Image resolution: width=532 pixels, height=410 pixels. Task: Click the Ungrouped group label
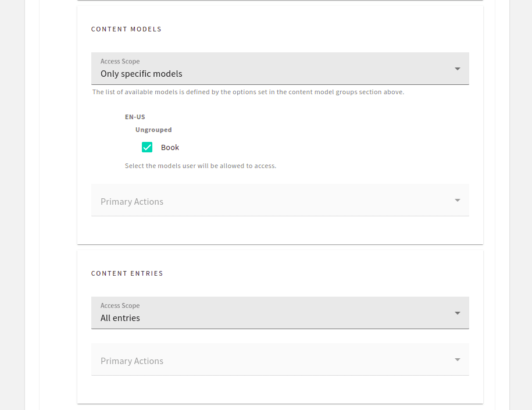[153, 129]
